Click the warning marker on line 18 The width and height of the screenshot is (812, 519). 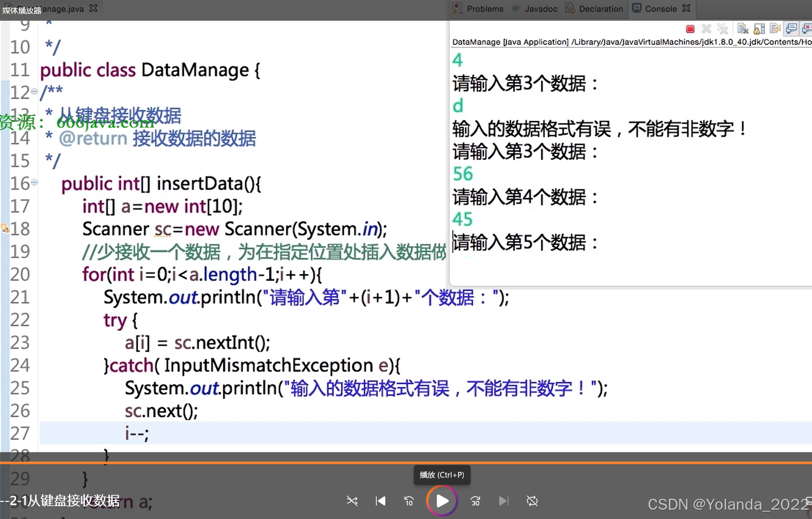5,228
